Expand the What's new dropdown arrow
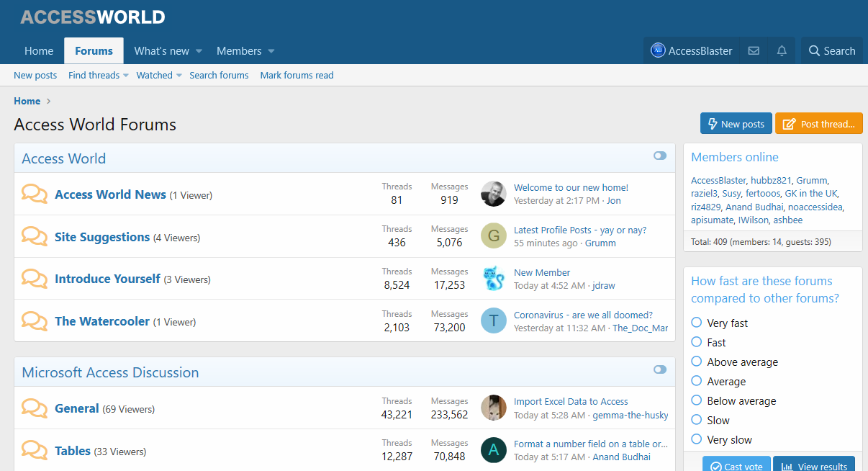This screenshot has width=868, height=471. (x=199, y=51)
